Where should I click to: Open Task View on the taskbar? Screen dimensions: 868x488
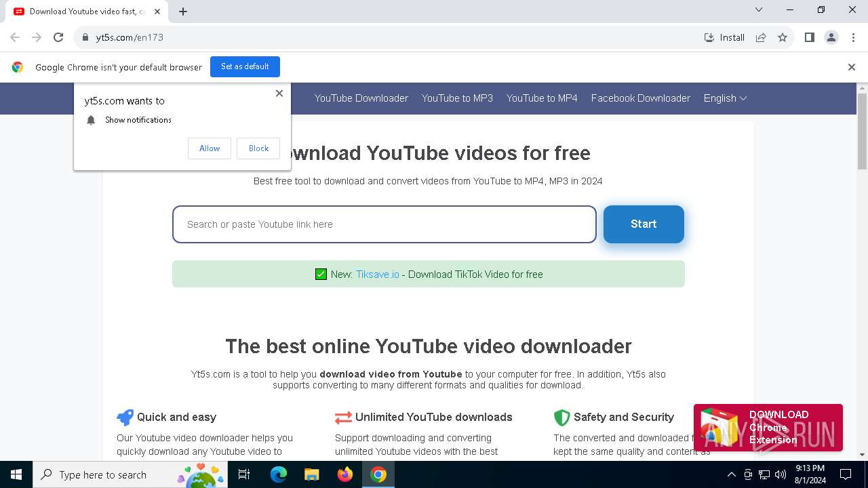[244, 474]
